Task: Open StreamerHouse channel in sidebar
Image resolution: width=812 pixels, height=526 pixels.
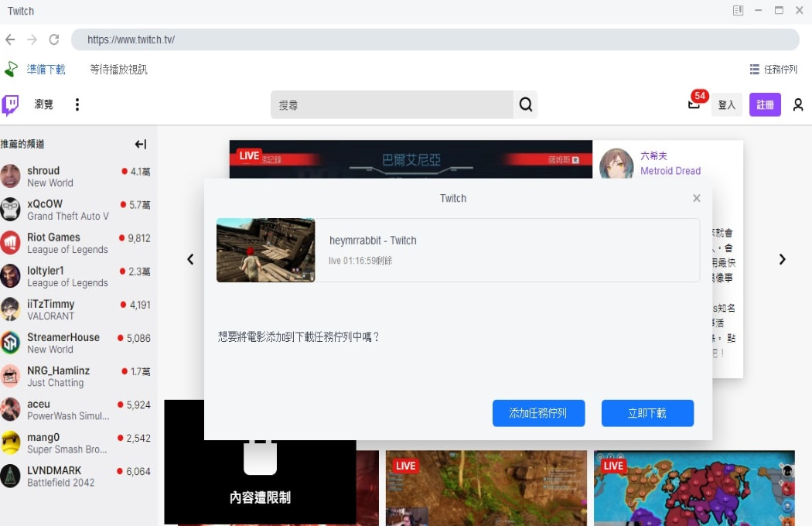Action: [77, 343]
